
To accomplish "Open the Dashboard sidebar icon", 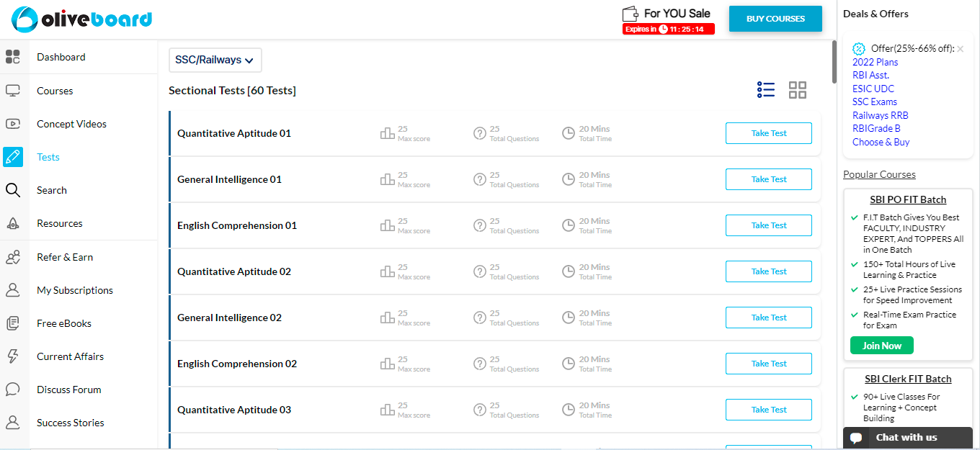I will [13, 58].
